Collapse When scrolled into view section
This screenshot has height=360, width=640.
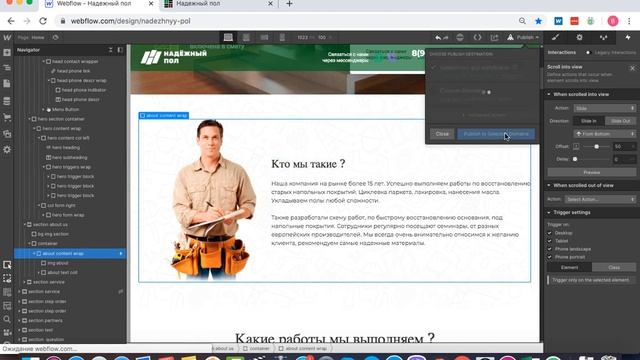pyautogui.click(x=549, y=94)
